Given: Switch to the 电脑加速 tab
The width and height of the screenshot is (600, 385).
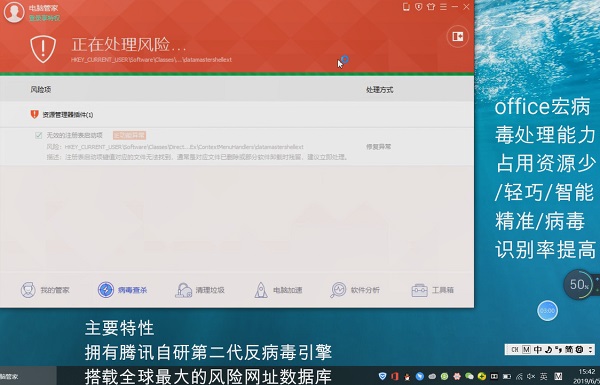Looking at the screenshot, I should (x=278, y=290).
